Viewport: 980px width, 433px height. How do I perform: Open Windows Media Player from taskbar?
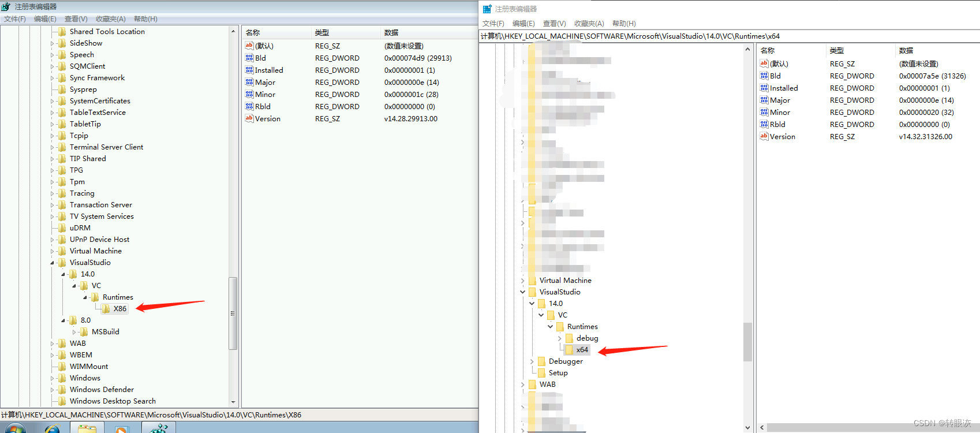[x=122, y=429]
